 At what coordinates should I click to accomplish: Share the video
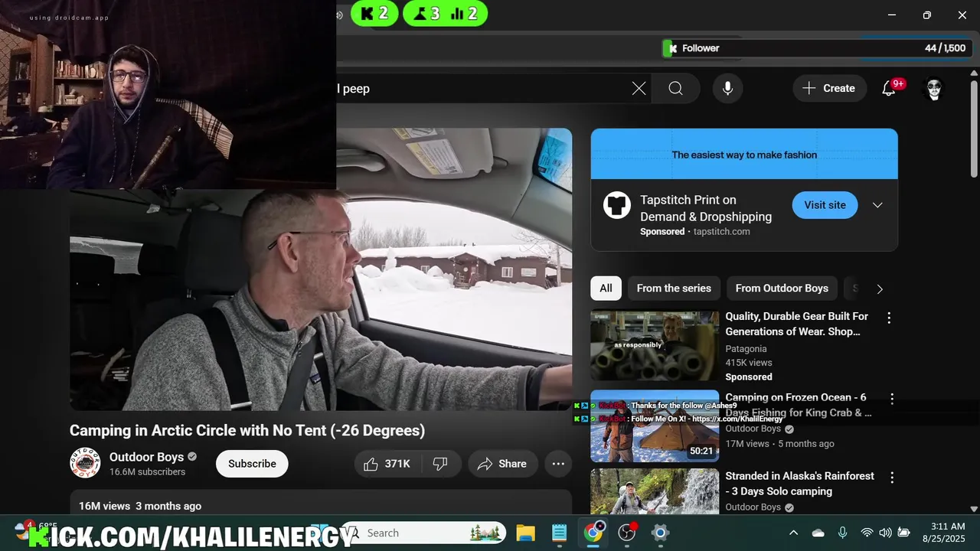[x=502, y=464]
